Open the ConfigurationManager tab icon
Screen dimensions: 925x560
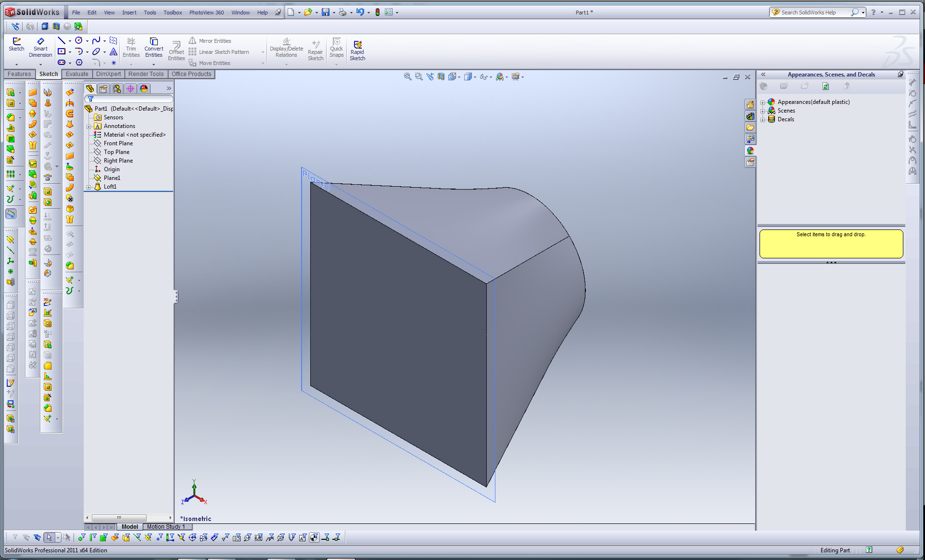pos(117,89)
